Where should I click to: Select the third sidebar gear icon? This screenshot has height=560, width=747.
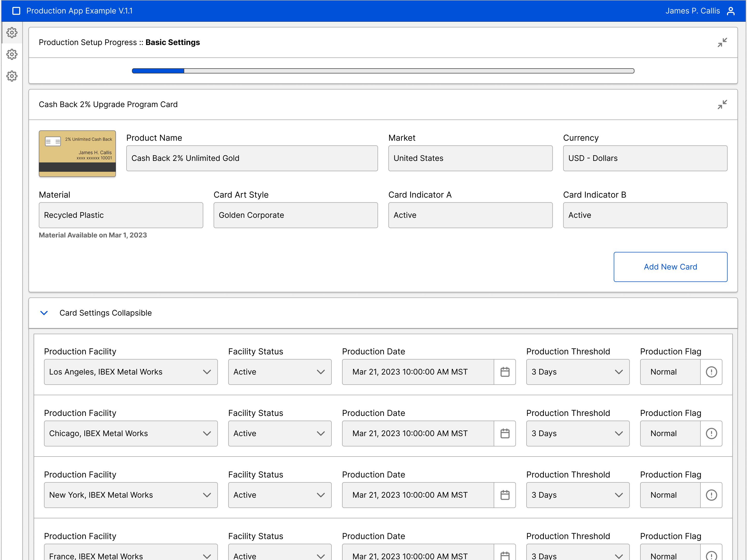click(x=12, y=76)
